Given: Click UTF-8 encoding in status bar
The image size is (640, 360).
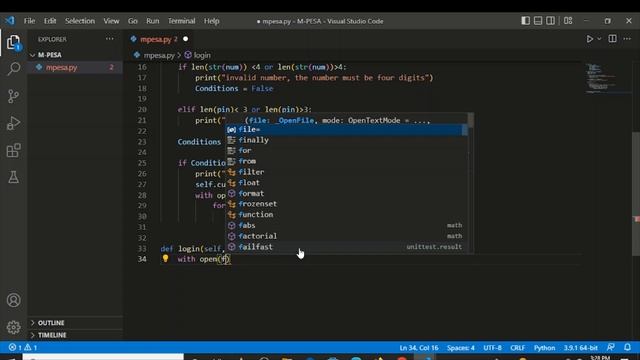Looking at the screenshot, I should pyautogui.click(x=492, y=347).
